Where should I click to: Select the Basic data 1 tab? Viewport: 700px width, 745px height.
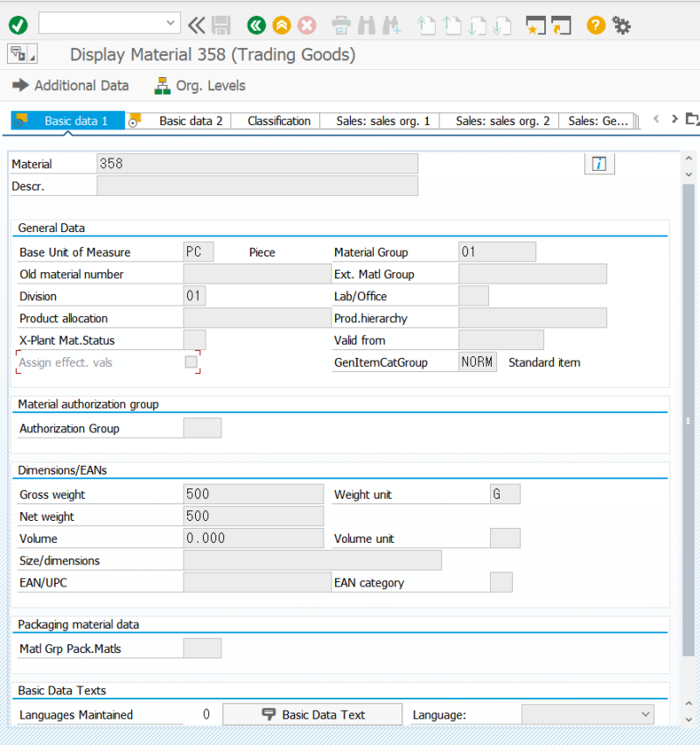point(68,121)
